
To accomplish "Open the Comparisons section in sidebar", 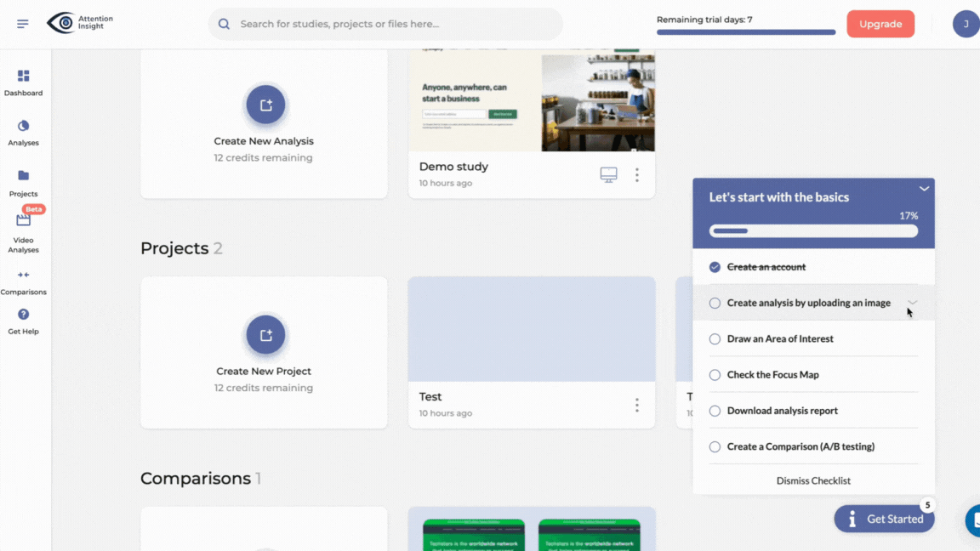I will point(23,281).
